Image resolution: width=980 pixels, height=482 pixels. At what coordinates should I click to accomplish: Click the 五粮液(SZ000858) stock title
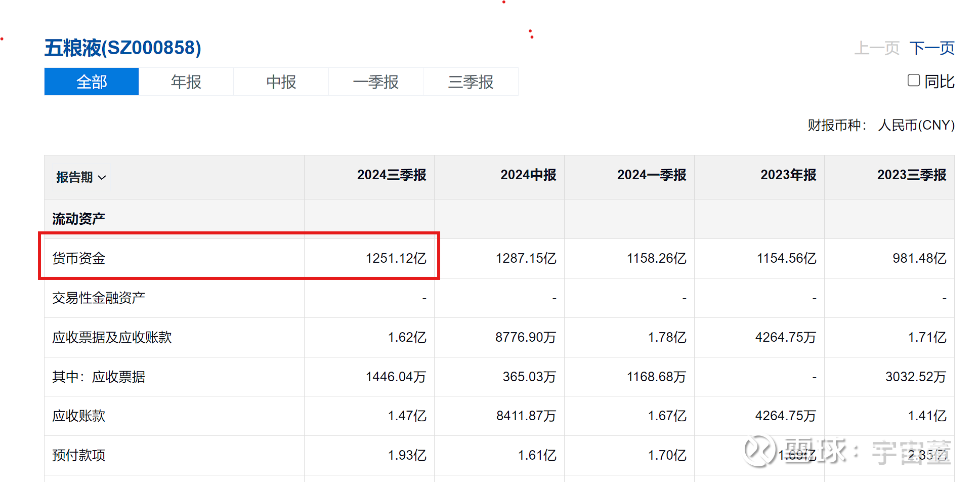[123, 48]
